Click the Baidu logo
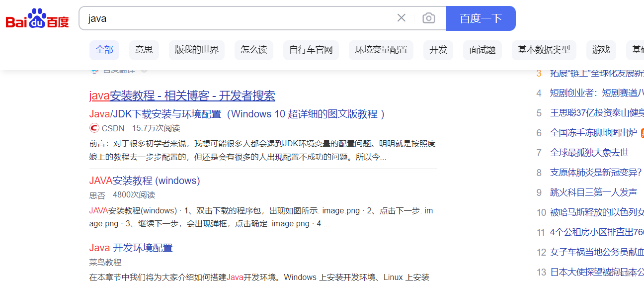This screenshot has width=644, height=281. click(37, 18)
